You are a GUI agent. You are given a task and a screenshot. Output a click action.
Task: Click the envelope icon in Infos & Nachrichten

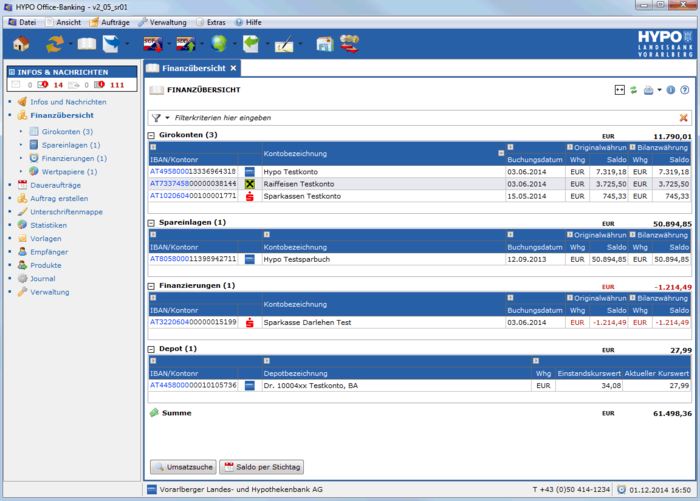click(x=16, y=84)
